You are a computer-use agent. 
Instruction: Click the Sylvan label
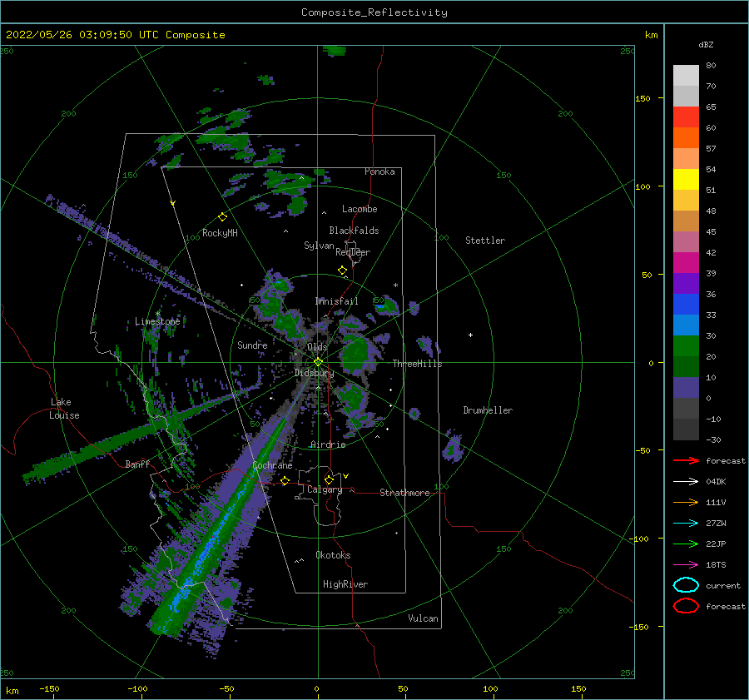pos(319,246)
